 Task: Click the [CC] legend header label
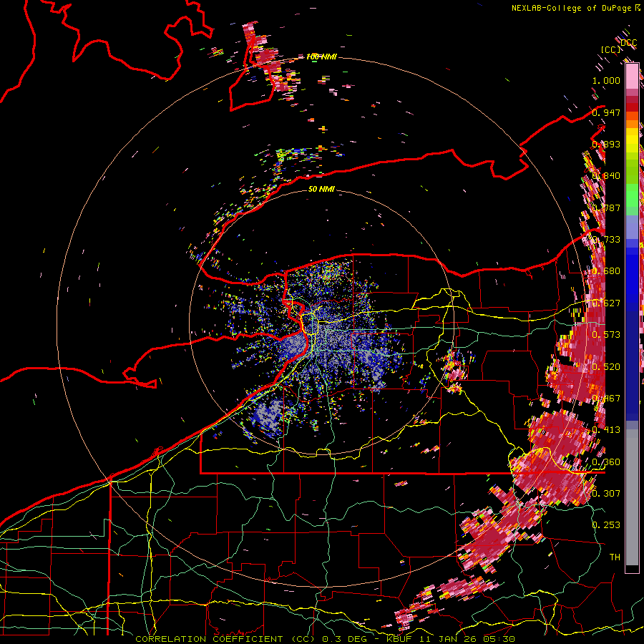610,49
